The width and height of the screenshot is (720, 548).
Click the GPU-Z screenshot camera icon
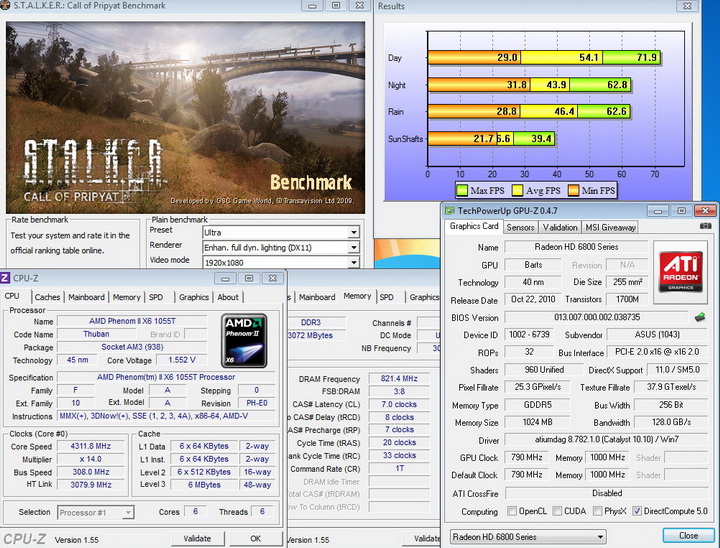[x=705, y=226]
